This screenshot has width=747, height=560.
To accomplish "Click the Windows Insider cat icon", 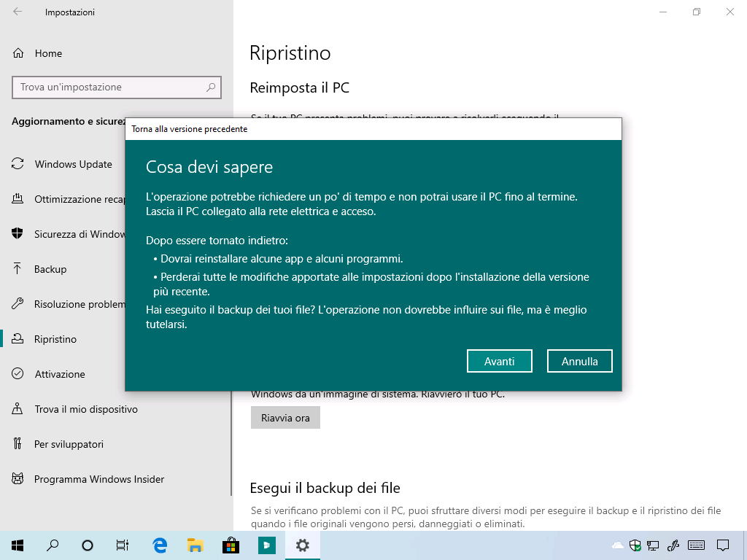I will (x=18, y=478).
